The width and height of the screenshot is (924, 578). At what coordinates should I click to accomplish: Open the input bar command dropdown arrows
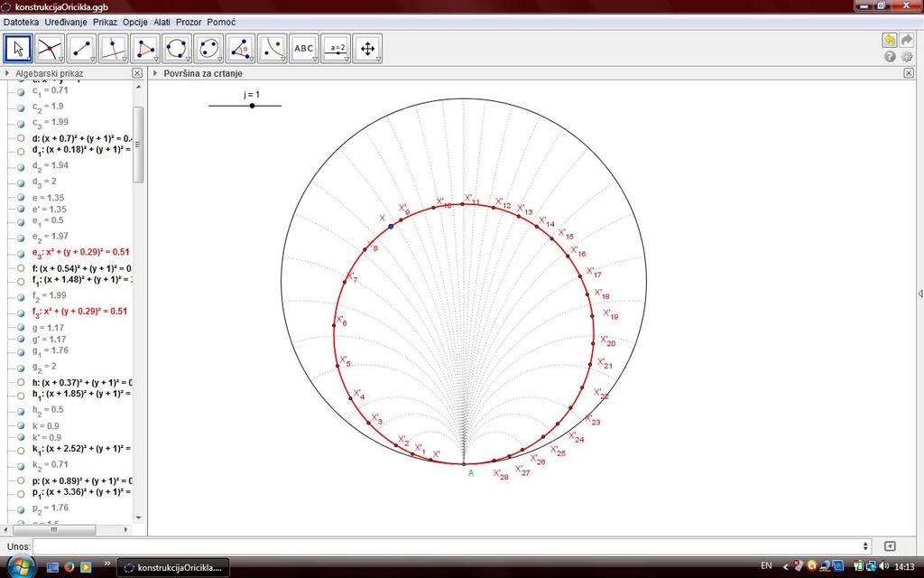865,546
